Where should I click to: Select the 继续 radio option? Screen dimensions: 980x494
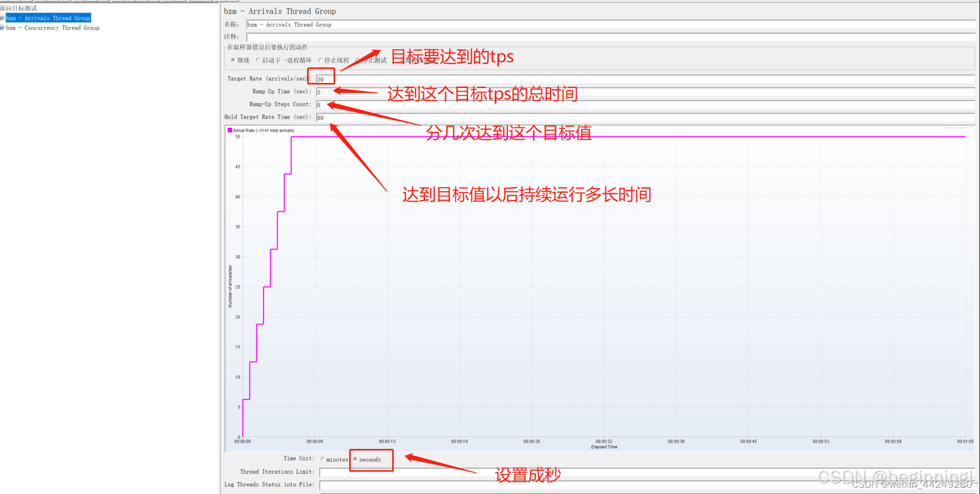[240, 61]
